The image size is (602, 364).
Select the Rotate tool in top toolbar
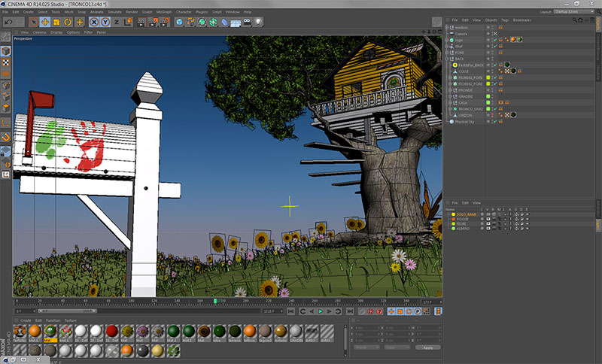pyautogui.click(x=68, y=22)
